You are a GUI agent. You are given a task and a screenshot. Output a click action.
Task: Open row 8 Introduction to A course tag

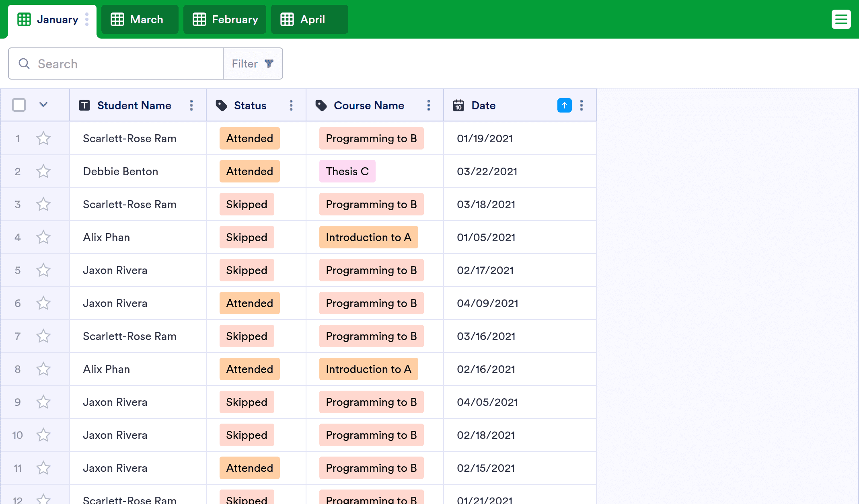(368, 369)
